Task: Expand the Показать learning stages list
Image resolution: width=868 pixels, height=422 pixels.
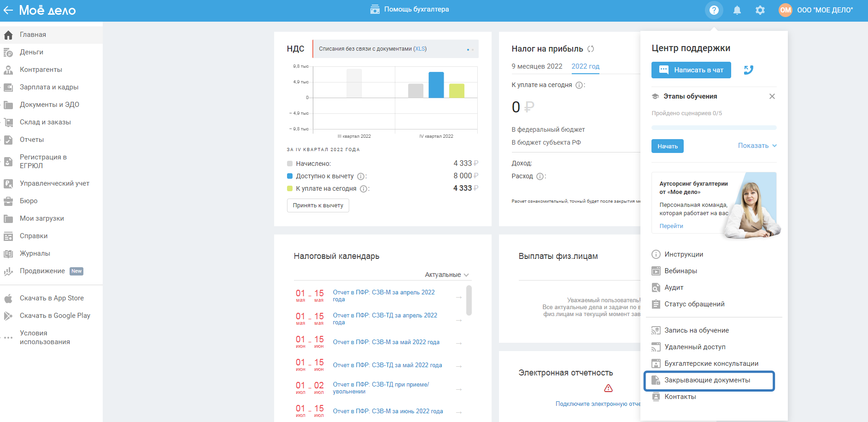Action: [x=757, y=146]
